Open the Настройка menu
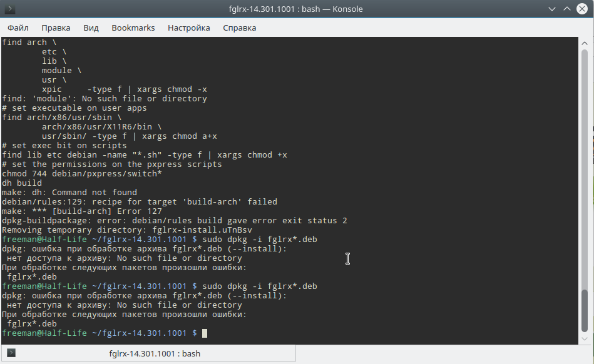The width and height of the screenshot is (594, 364). pos(188,28)
